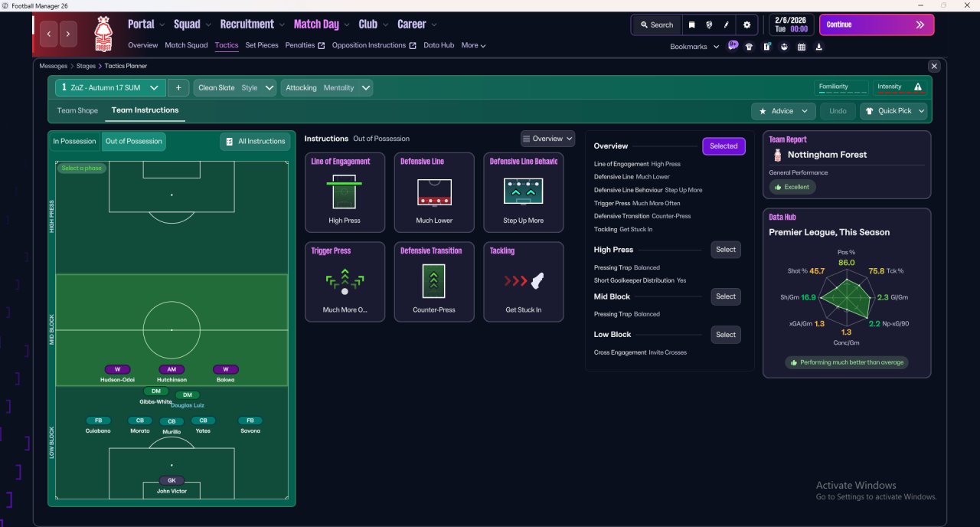Open the Clean Slate Style dropdown
The height and width of the screenshot is (527, 980).
coord(235,88)
